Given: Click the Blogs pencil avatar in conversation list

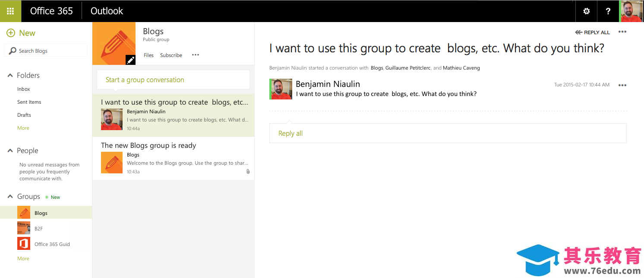Looking at the screenshot, I should 112,163.
